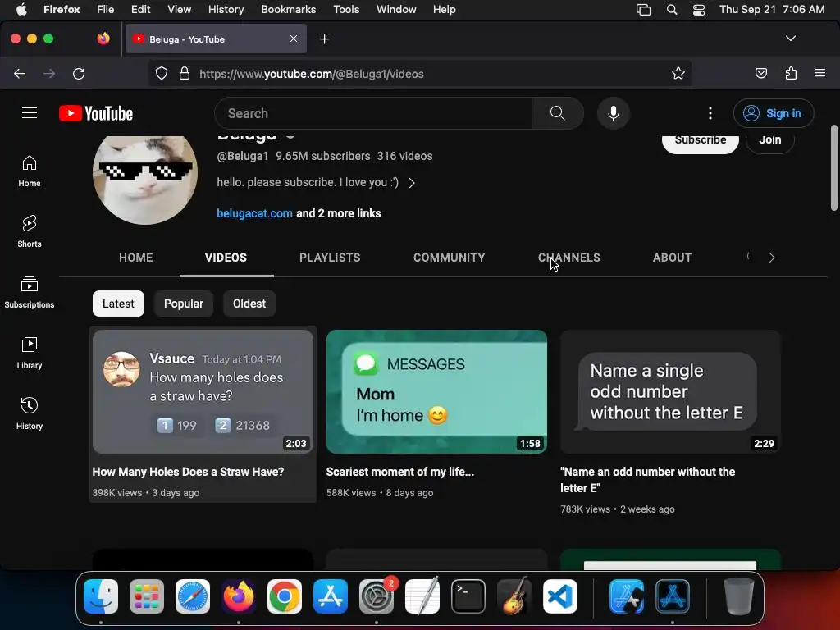Switch to the ABOUT channel tab
The height and width of the screenshot is (630, 840).
tap(672, 258)
